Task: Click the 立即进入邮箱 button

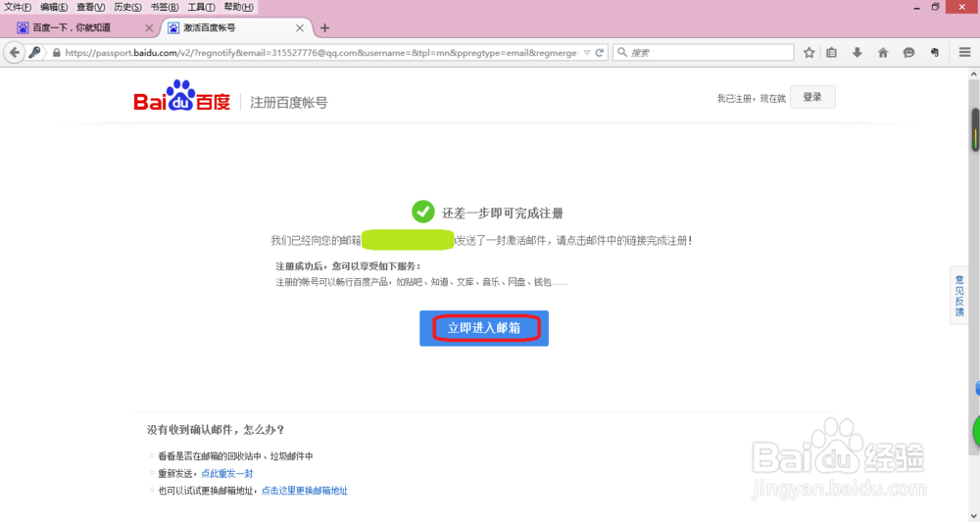Action: pyautogui.click(x=484, y=328)
